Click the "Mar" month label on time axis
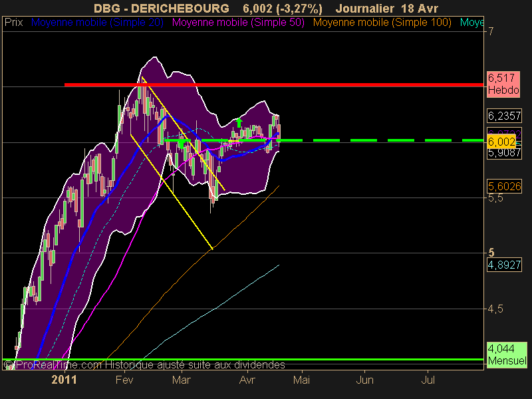532x399 pixels. (x=182, y=380)
